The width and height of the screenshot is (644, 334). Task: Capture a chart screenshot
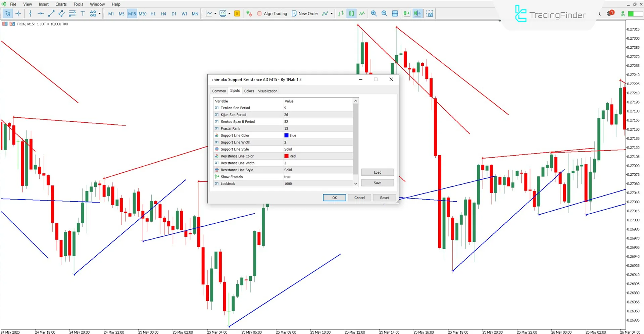tap(430, 13)
